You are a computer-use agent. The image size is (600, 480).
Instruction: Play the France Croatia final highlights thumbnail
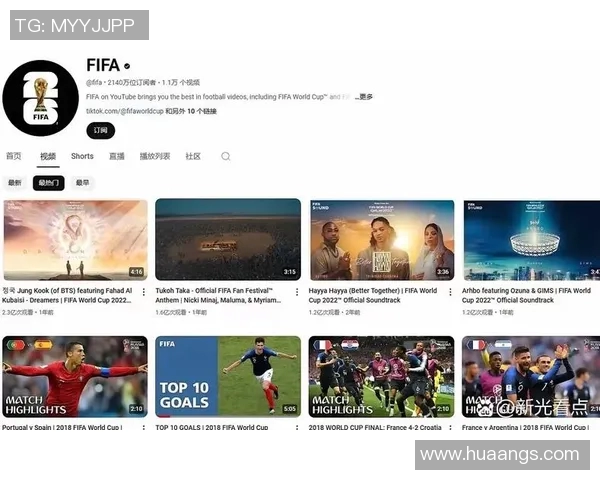[382, 377]
